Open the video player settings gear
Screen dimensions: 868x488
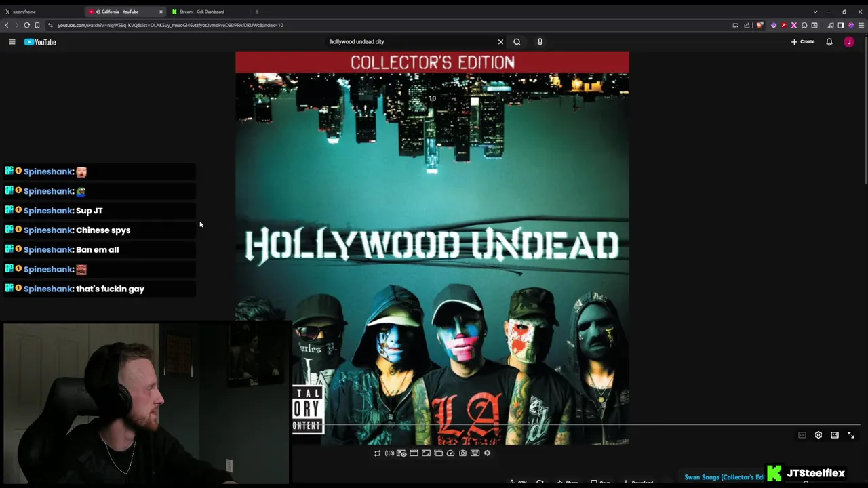[818, 435]
